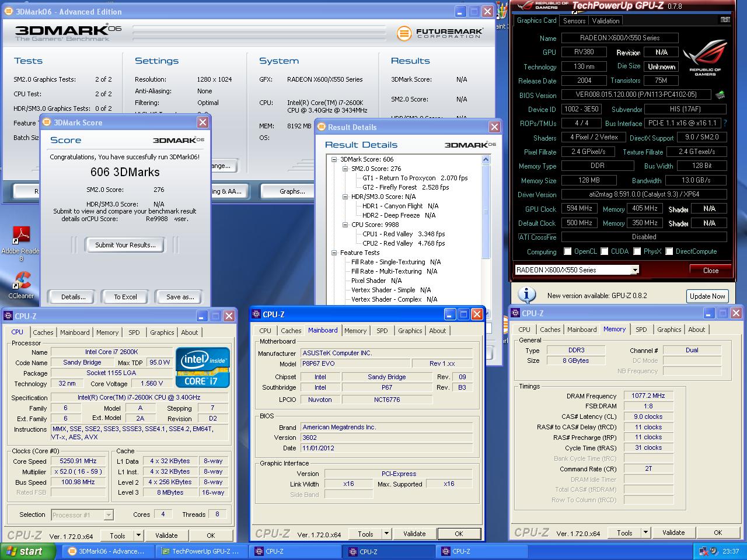Viewport: 747px width, 560px height.
Task: Click the Bus Interface question mark icon
Action: [725, 123]
